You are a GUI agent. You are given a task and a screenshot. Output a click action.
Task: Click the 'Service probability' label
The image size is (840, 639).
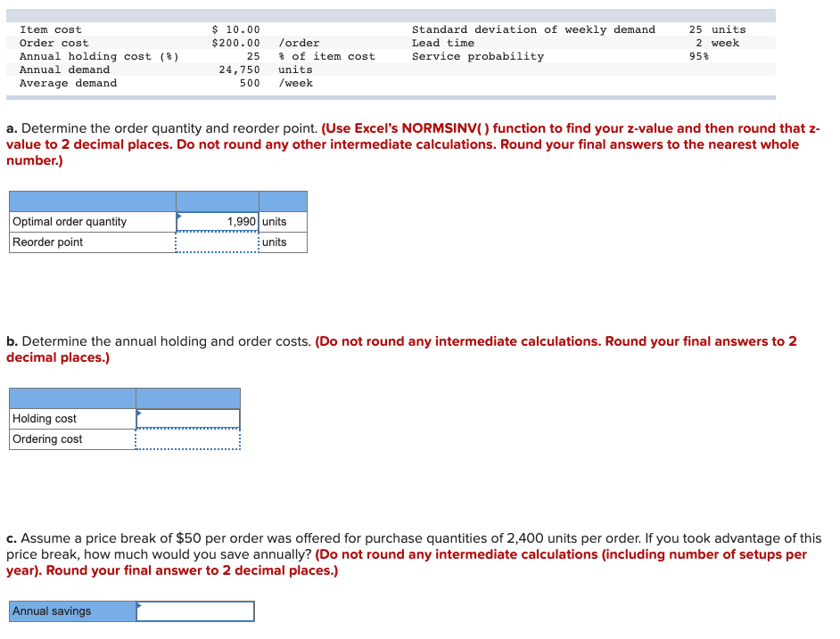[478, 56]
